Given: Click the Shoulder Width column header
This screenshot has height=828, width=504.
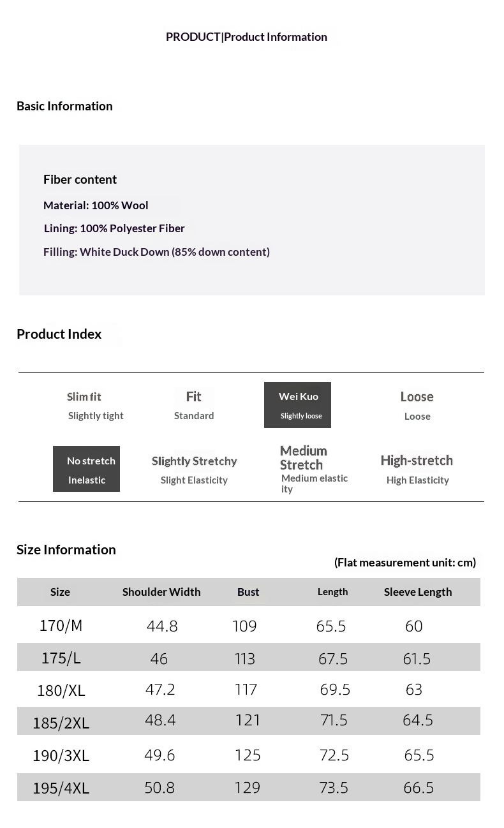Looking at the screenshot, I should click(x=161, y=592).
